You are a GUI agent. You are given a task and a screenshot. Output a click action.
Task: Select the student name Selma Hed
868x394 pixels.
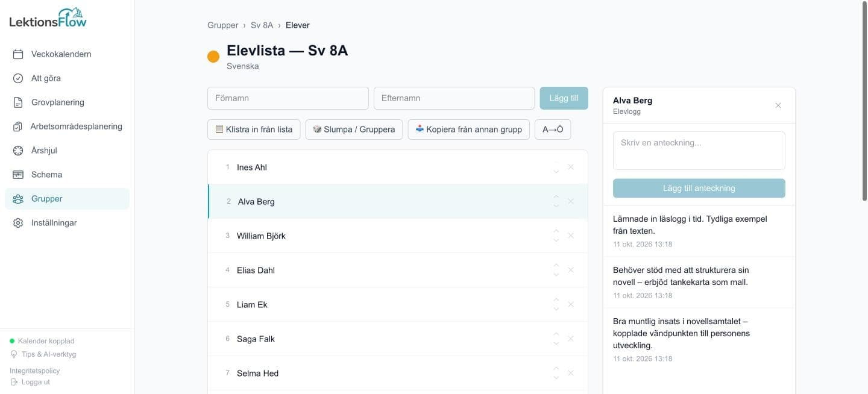(258, 374)
